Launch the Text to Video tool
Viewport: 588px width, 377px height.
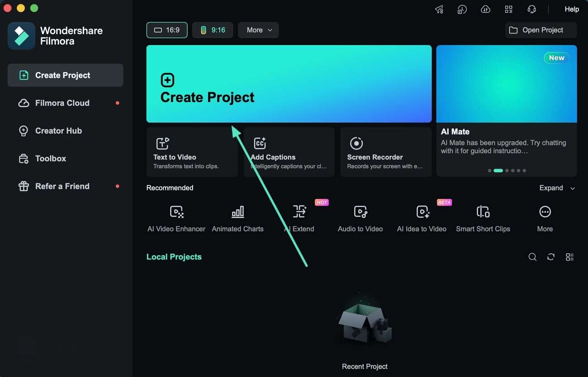pos(192,152)
